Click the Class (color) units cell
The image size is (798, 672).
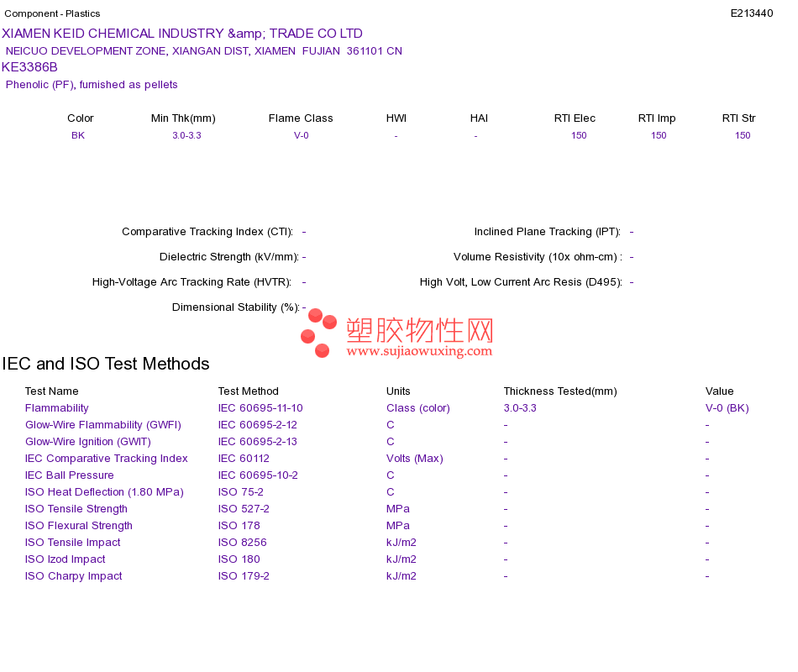418,407
